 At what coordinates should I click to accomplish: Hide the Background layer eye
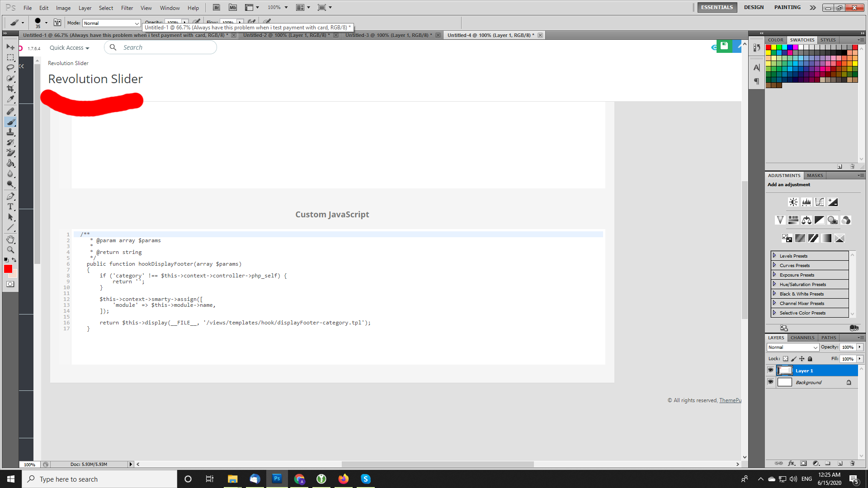771,382
